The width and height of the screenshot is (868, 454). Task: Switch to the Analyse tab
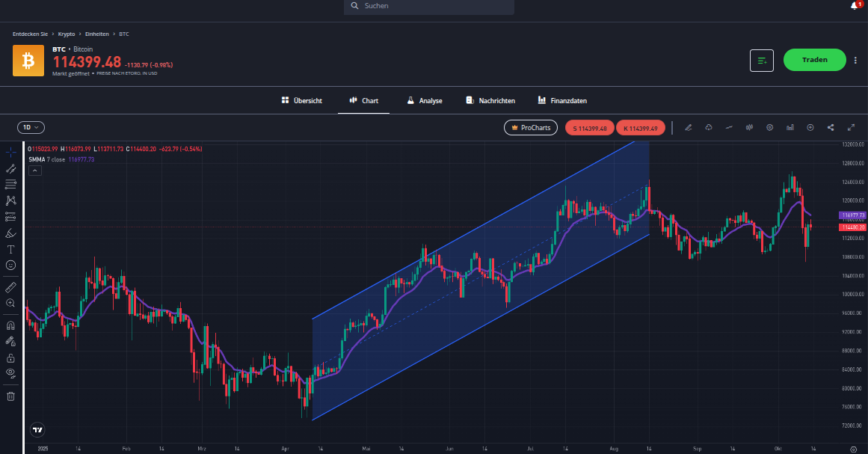click(x=424, y=101)
